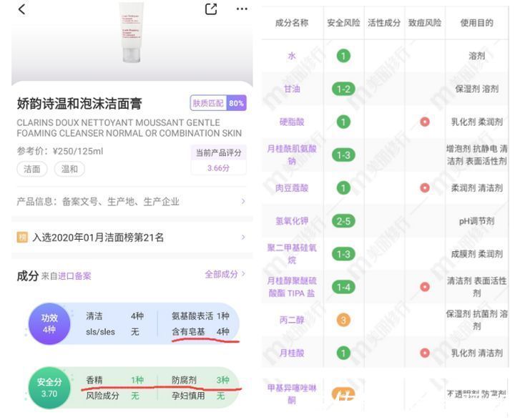The image size is (515, 420).
Task: Tap 风险成分 无 entry
Action: click(113, 396)
